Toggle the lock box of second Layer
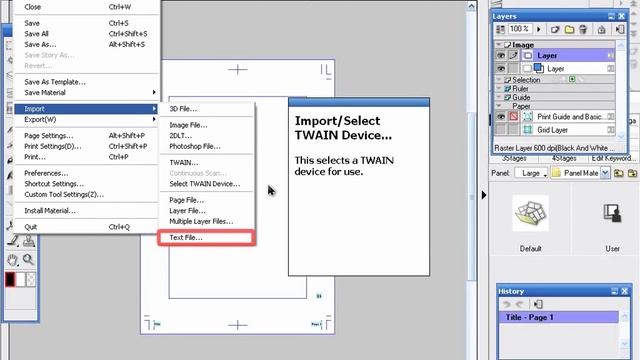This screenshot has width=640, height=360. pyautogui.click(x=513, y=69)
